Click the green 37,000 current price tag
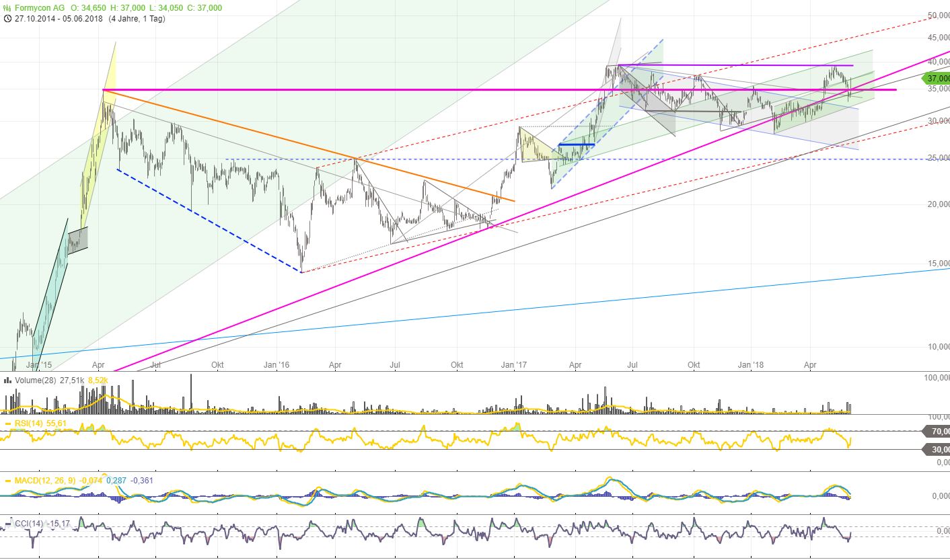Image resolution: width=950 pixels, height=560 pixels. click(935, 78)
